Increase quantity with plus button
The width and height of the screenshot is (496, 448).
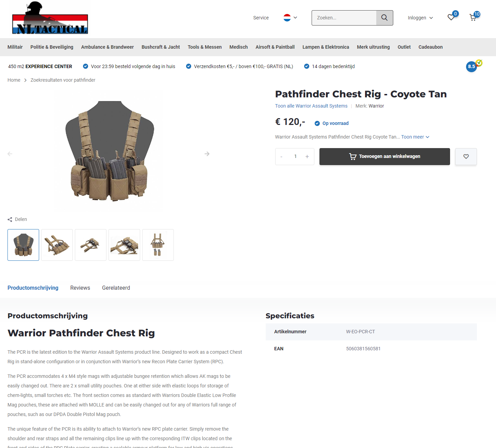[307, 157]
